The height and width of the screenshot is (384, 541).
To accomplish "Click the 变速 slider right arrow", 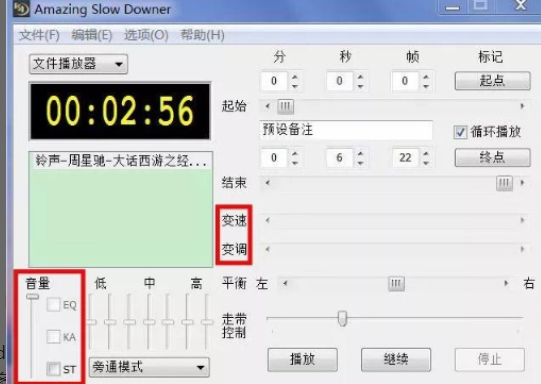I will pyautogui.click(x=522, y=220).
